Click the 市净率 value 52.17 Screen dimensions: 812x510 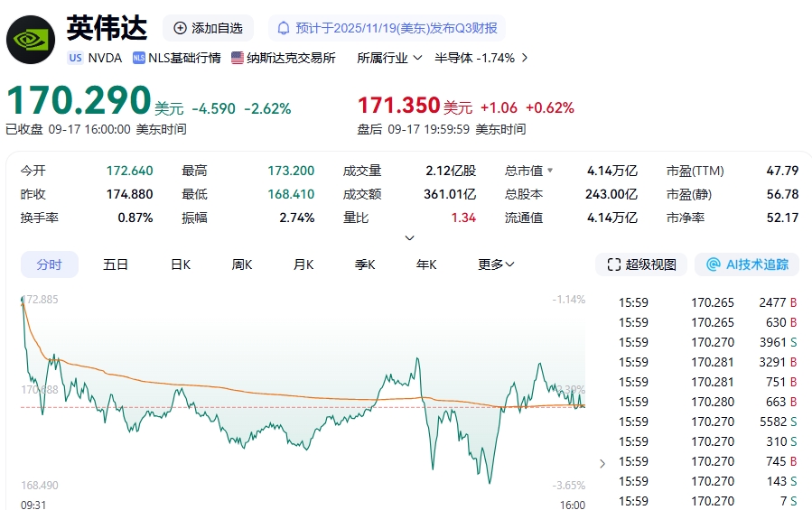coord(782,218)
